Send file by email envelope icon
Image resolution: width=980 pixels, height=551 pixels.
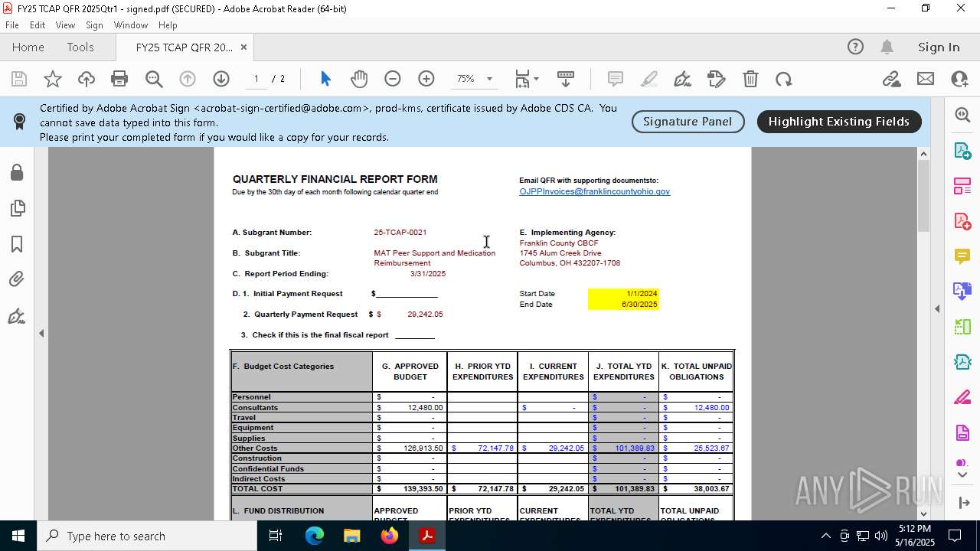coord(926,79)
